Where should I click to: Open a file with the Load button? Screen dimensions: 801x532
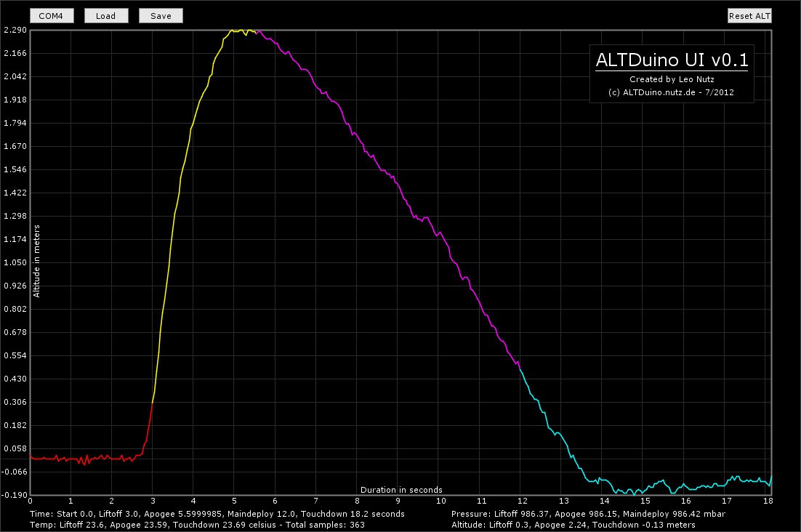click(105, 16)
